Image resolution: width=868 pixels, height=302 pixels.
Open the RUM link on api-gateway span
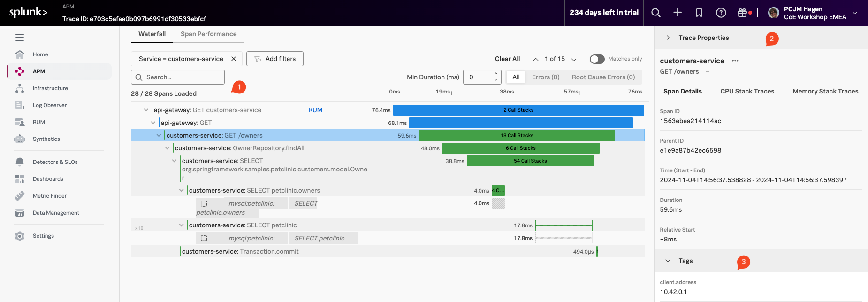[315, 110]
